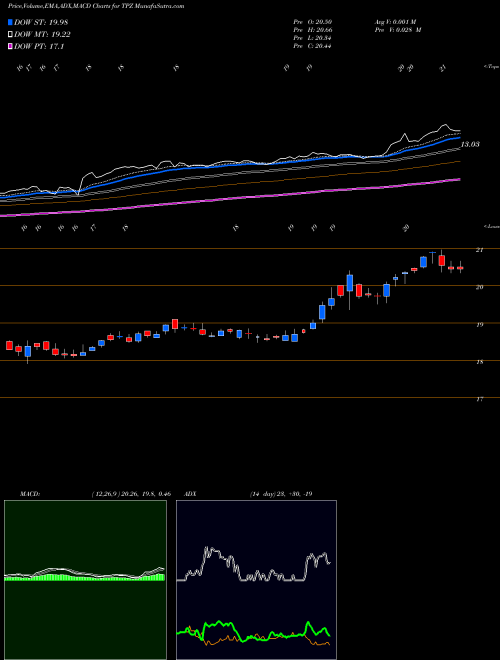Click the 'Pre O: 20.50' value
Viewport: 500px width, 660px height.
point(313,22)
